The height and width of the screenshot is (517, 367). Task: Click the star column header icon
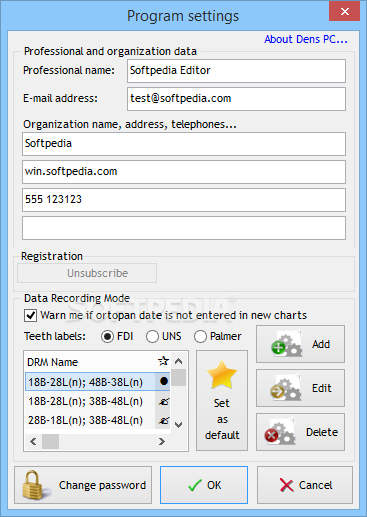coord(163,361)
